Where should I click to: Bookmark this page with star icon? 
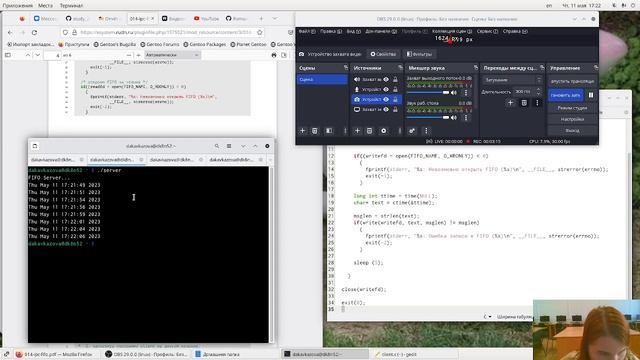[260, 32]
